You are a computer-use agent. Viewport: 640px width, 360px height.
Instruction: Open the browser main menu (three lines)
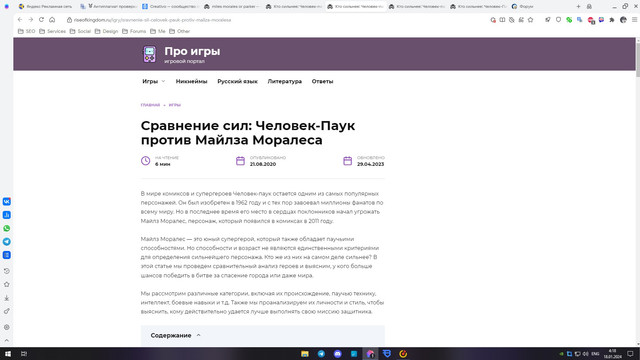(634, 20)
